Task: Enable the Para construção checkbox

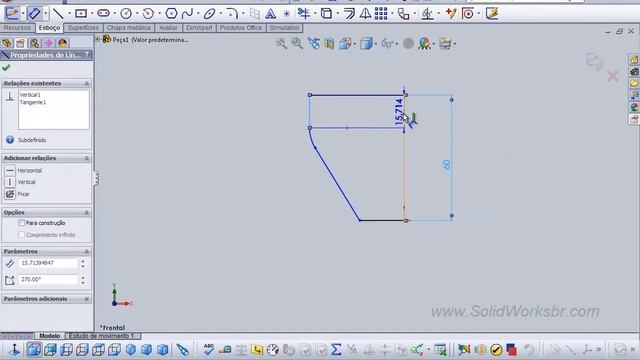Action: coord(21,223)
